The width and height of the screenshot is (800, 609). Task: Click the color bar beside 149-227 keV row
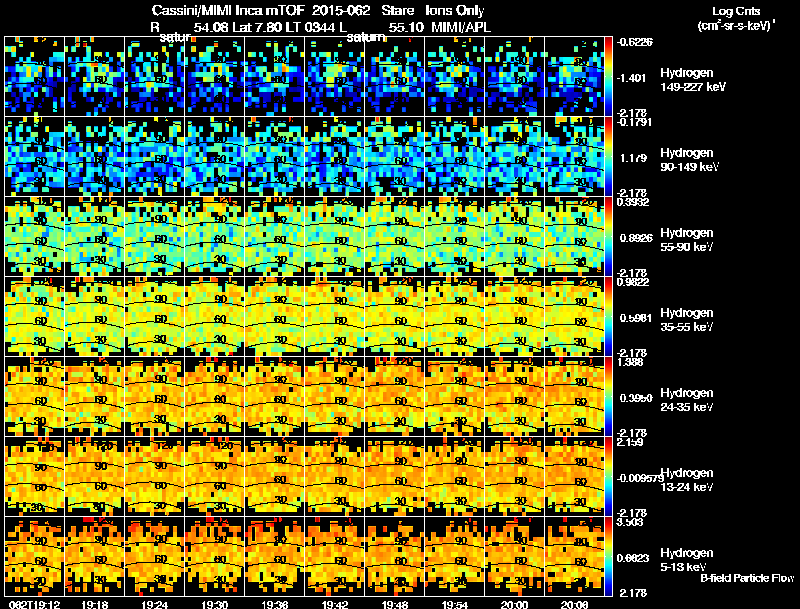(608, 77)
